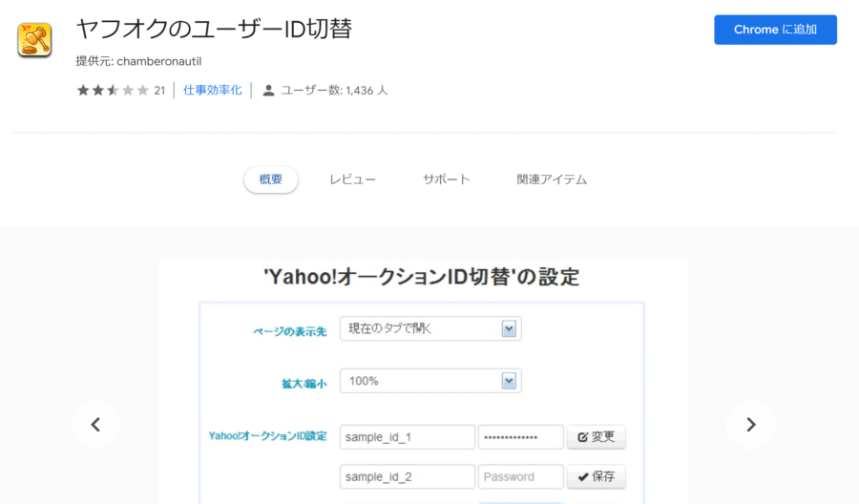Viewport: 859px width, 504px height.
Task: Click the sample_id_2 input field
Action: coord(407,476)
